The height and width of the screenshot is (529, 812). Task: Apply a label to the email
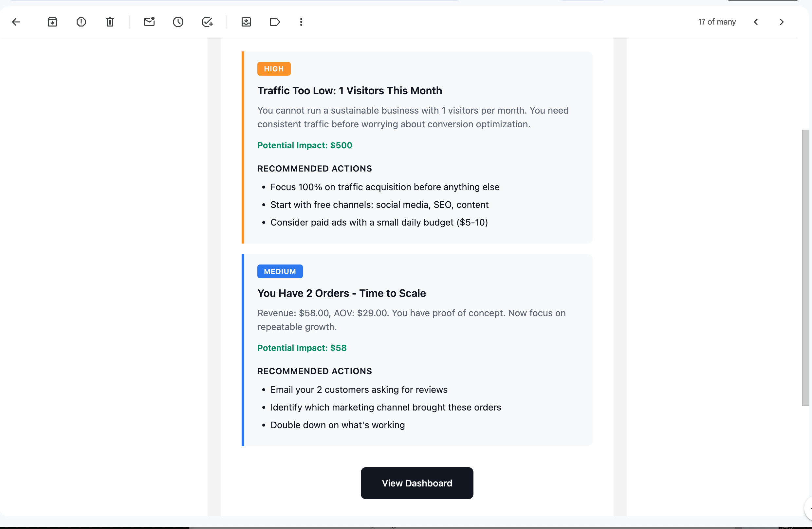coord(275,22)
